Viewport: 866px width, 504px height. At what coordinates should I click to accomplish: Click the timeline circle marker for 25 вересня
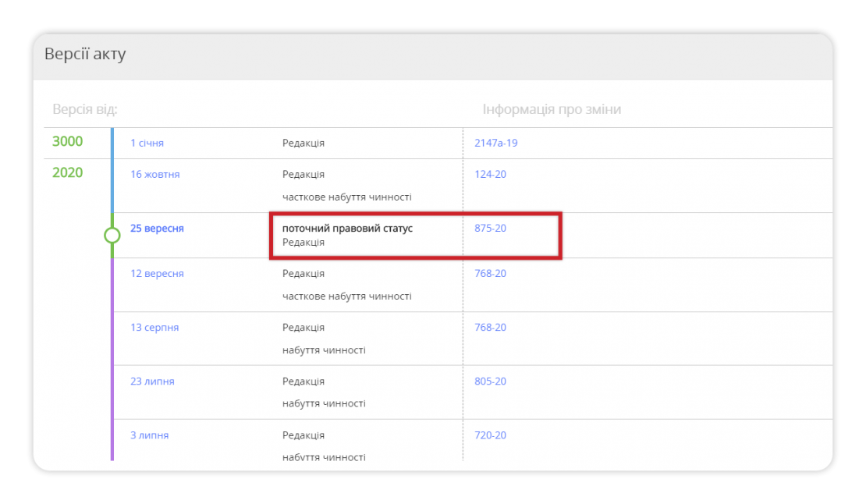(x=112, y=235)
